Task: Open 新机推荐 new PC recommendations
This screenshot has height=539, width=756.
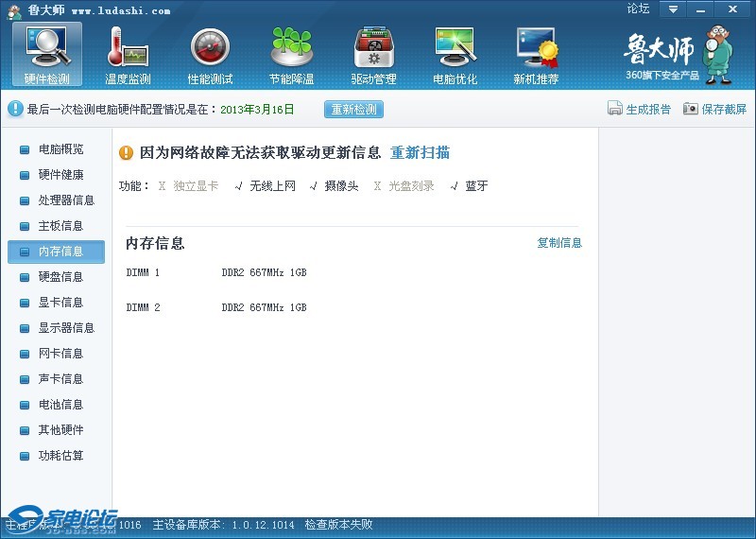Action: [x=536, y=55]
